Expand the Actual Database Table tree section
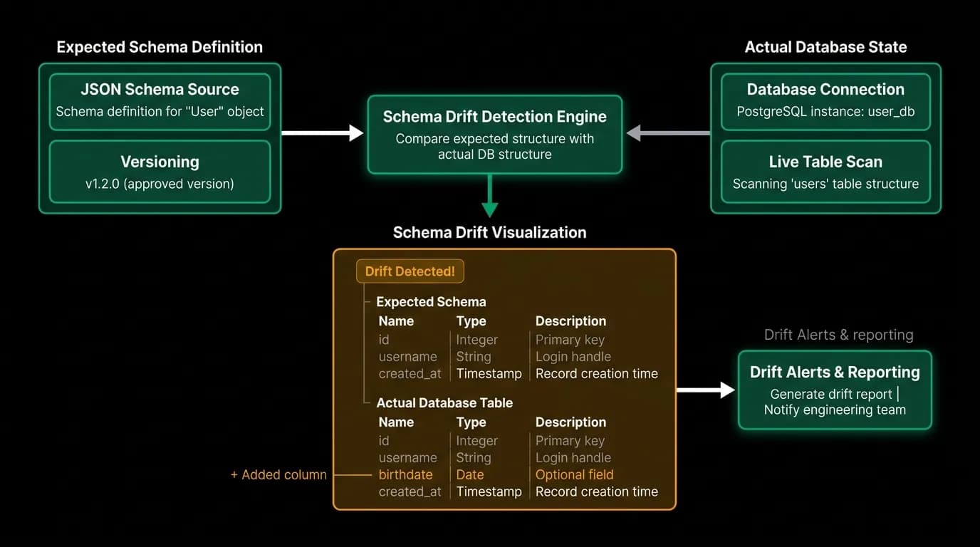Screen dimensions: 980x547 pyautogui.click(x=444, y=402)
